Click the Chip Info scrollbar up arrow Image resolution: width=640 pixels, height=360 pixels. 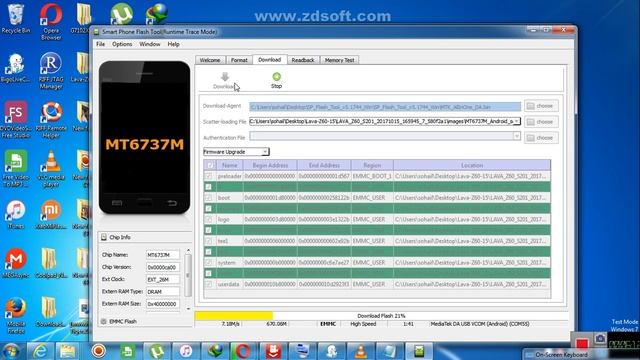[188, 250]
